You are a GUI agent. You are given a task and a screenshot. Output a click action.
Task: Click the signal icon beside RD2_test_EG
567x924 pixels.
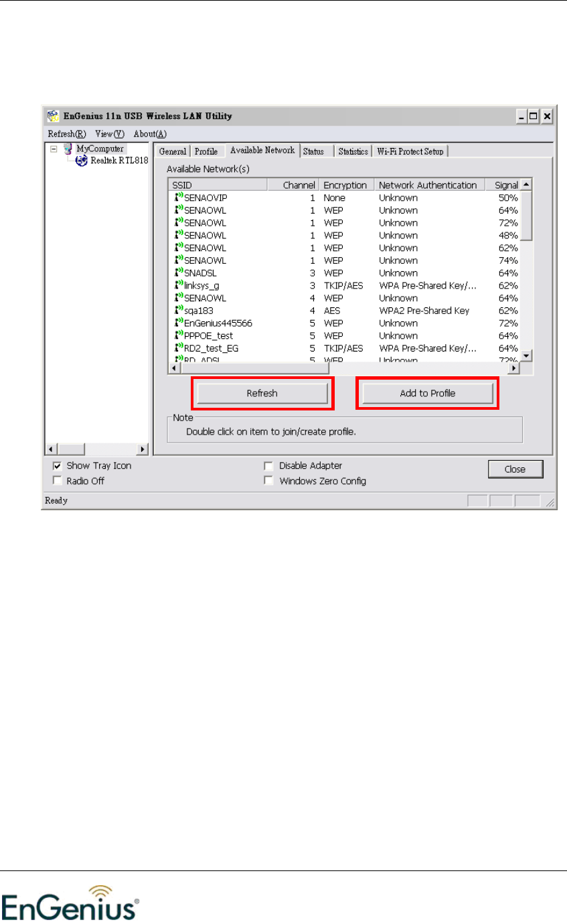pyautogui.click(x=178, y=348)
